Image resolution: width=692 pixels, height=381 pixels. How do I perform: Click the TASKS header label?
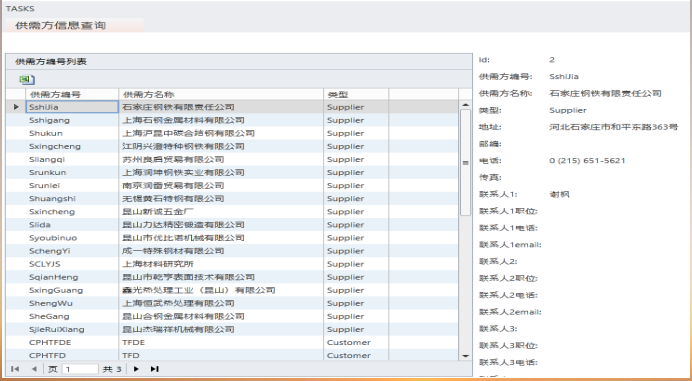20,8
